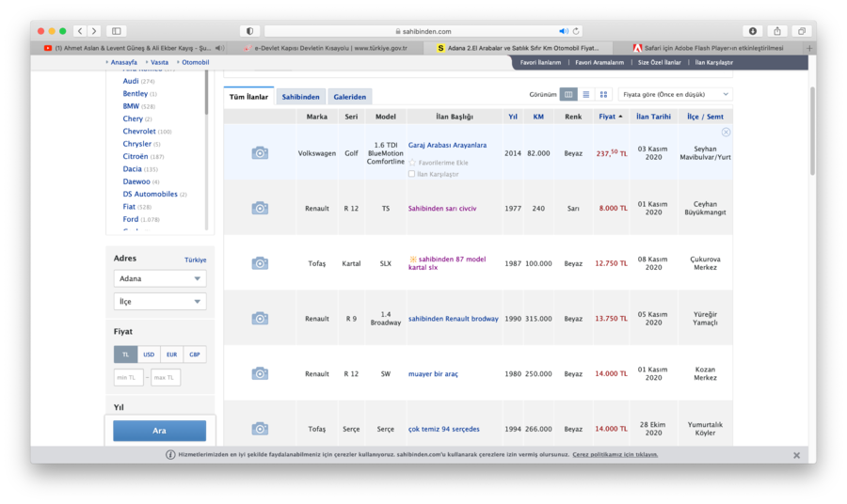Select the Sahibinden tab
Screen dimensions: 847x504
(x=300, y=97)
